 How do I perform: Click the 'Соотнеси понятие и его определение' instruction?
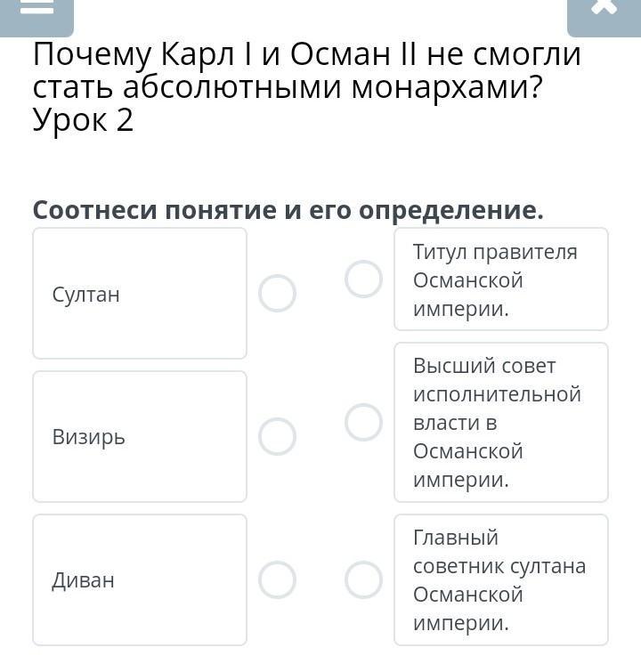[x=288, y=210]
